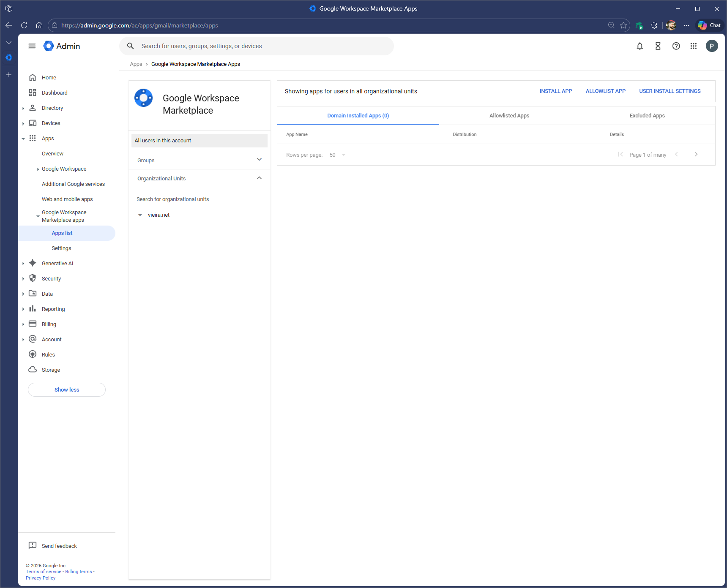Image resolution: width=727 pixels, height=588 pixels.
Task: Open the Google apps grid icon
Action: pos(693,46)
